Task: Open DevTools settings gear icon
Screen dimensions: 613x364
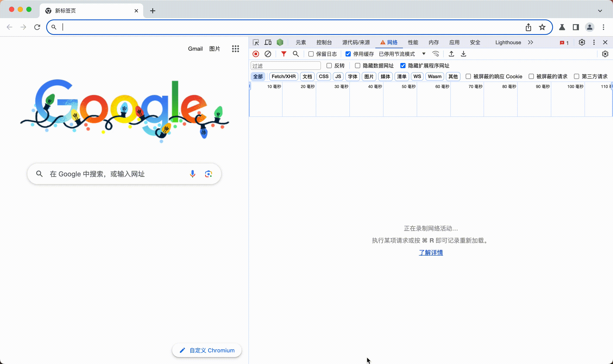Action: [x=582, y=42]
